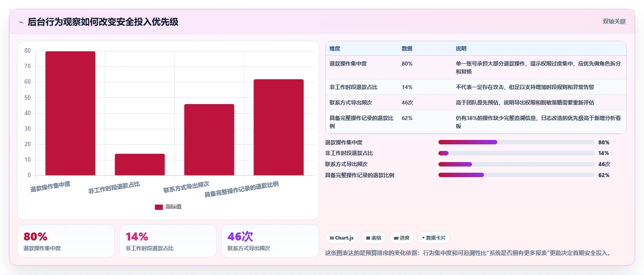Click the footer note starting 这张图表达的是预算排序
644x275 pixels.
(469, 253)
